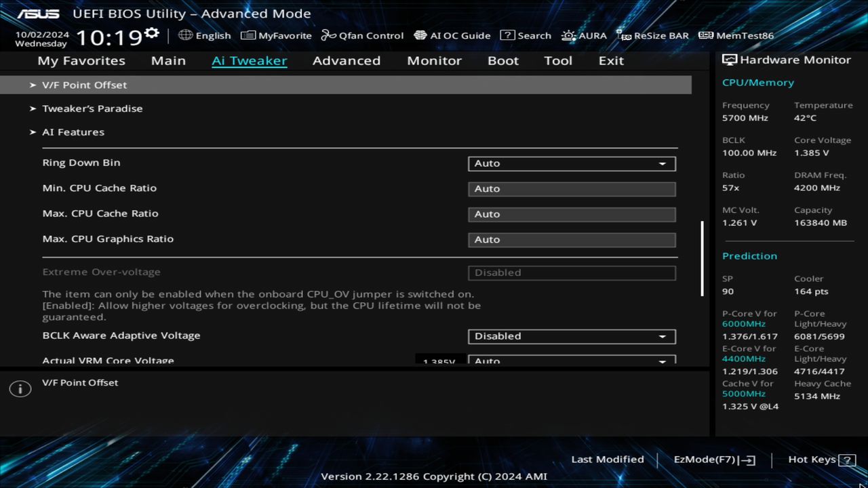Launch MemTest86

(735, 35)
